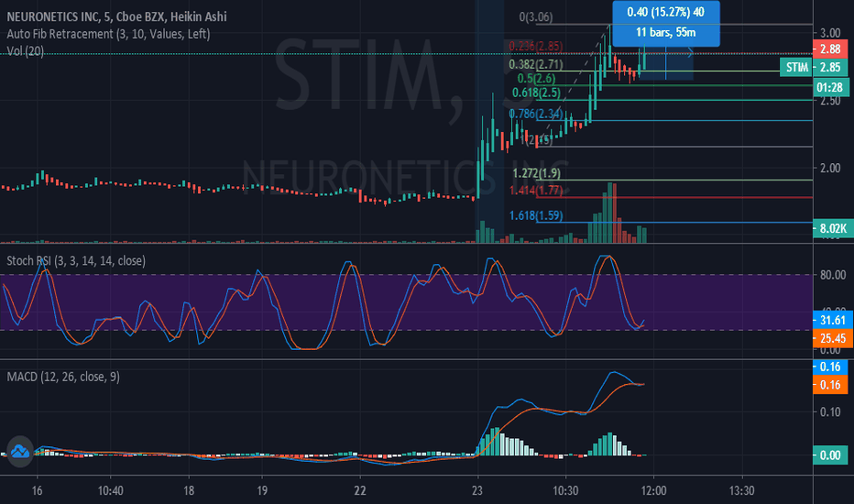Click the 0(3.06) Fib level label
The width and height of the screenshot is (854, 504).
tap(536, 17)
